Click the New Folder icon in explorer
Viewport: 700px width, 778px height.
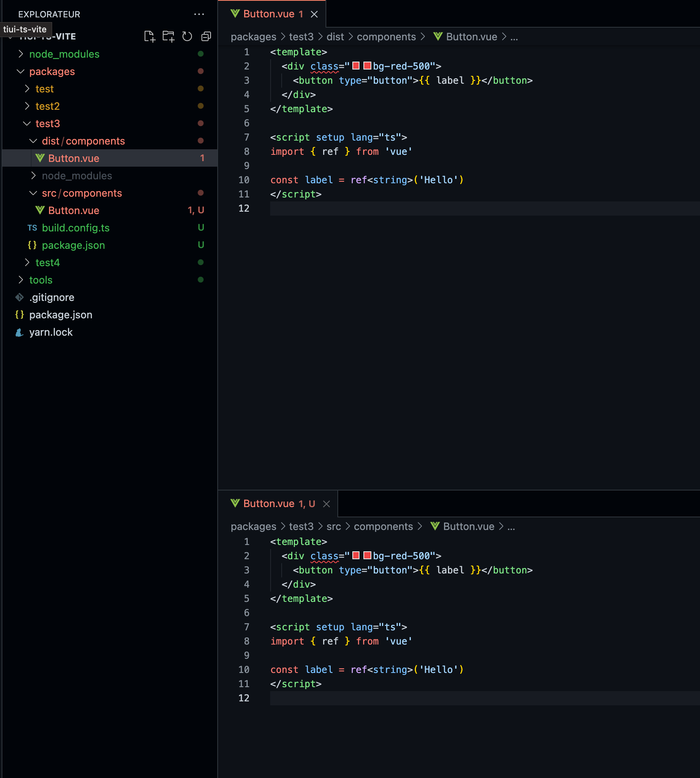(x=168, y=36)
